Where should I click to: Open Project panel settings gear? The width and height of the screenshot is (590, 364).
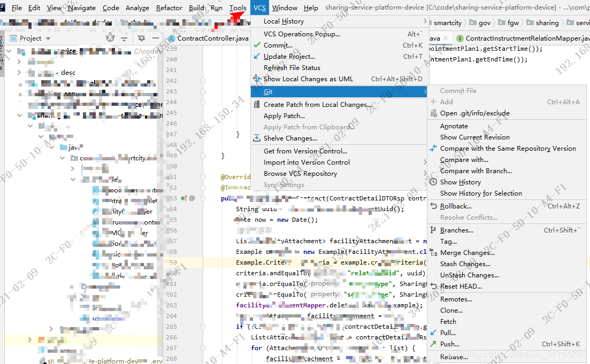141,38
